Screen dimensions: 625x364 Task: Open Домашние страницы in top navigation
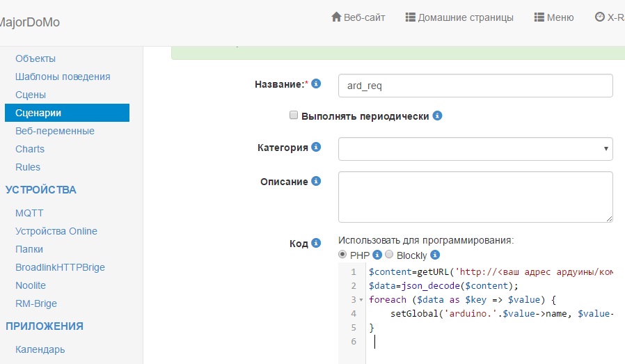point(459,17)
